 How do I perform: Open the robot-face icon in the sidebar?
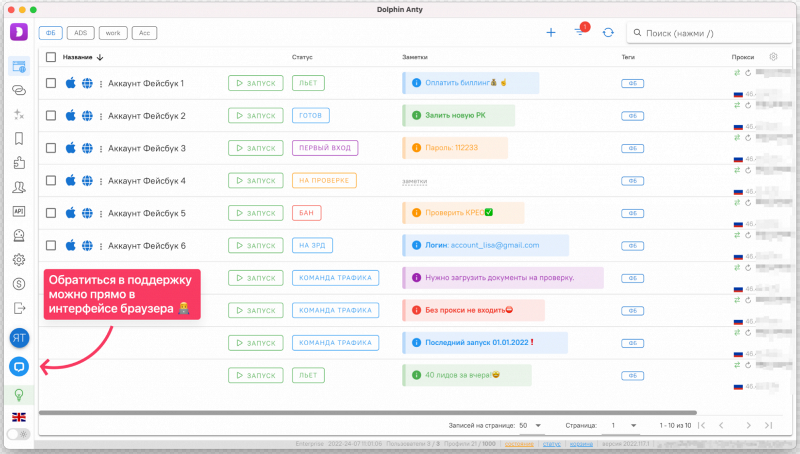(x=19, y=235)
